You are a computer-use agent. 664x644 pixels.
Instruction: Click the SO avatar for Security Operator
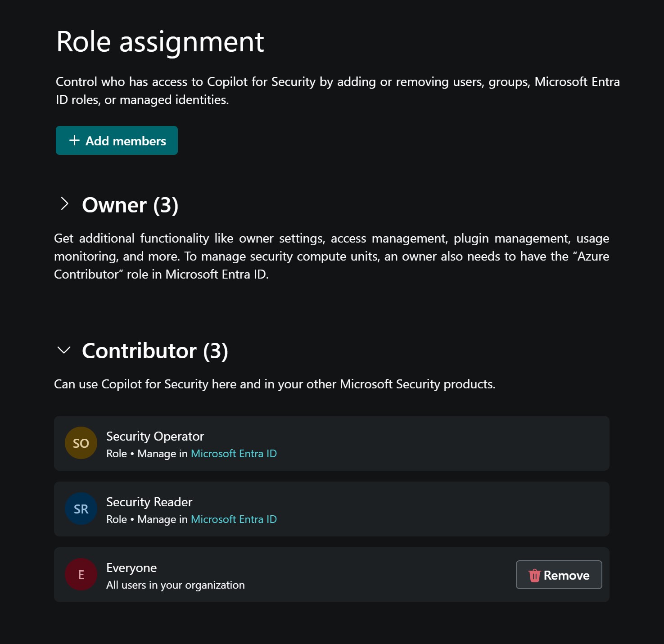pos(81,443)
